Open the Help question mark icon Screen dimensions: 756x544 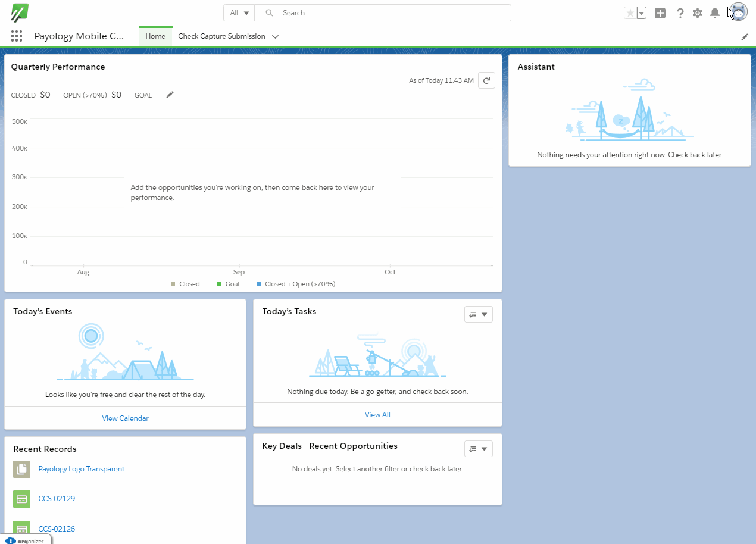[680, 13]
